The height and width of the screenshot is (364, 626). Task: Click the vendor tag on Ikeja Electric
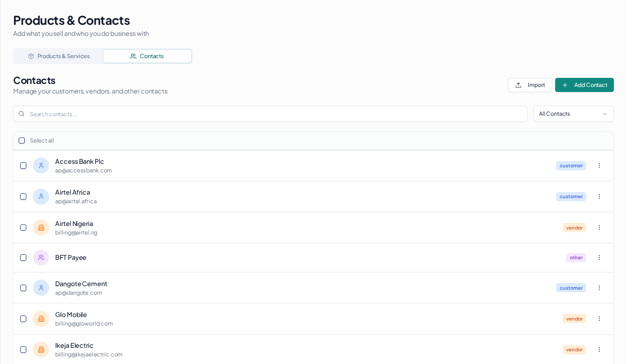coord(574,349)
